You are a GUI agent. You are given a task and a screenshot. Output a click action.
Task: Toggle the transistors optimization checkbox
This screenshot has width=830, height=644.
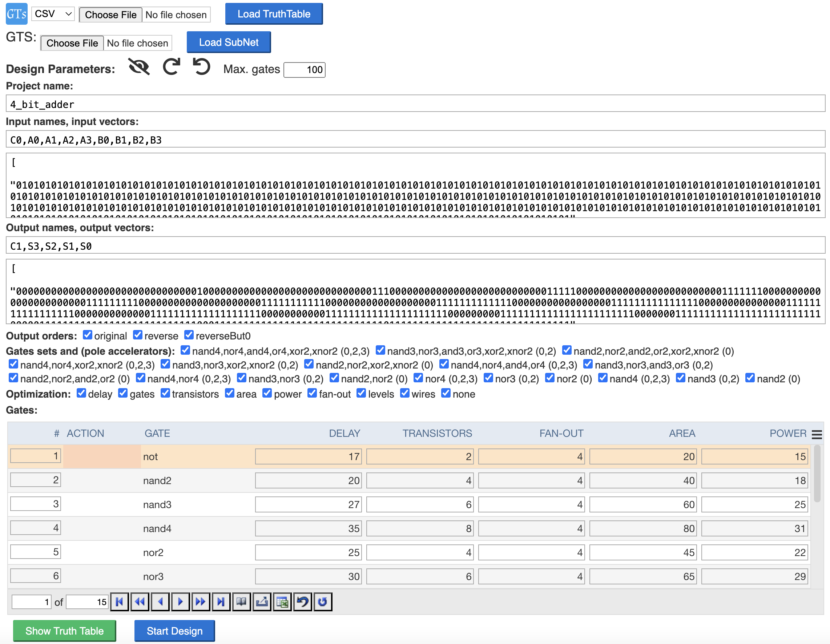[x=165, y=393]
